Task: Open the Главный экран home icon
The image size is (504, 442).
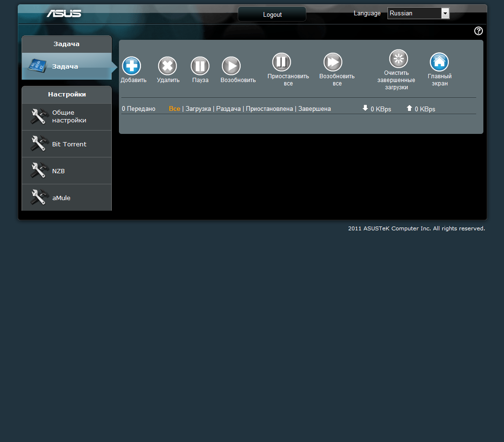Action: coord(439,62)
